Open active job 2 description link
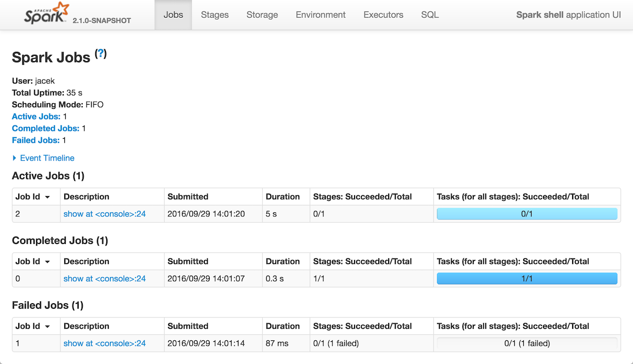 pyautogui.click(x=104, y=214)
